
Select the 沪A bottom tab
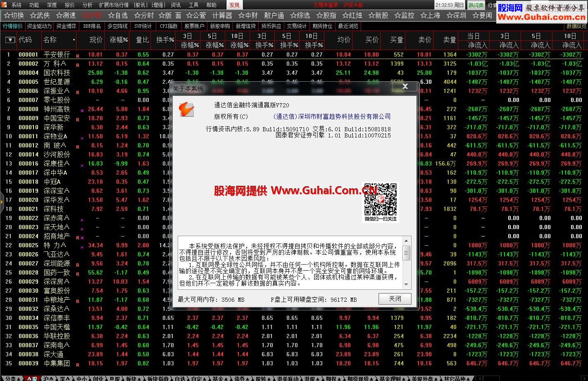(x=48, y=378)
